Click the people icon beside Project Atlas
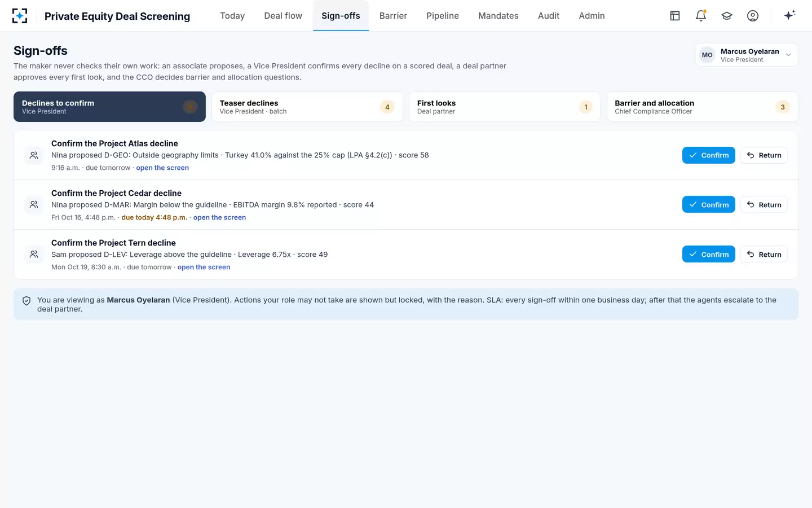812x508 pixels. coord(34,155)
